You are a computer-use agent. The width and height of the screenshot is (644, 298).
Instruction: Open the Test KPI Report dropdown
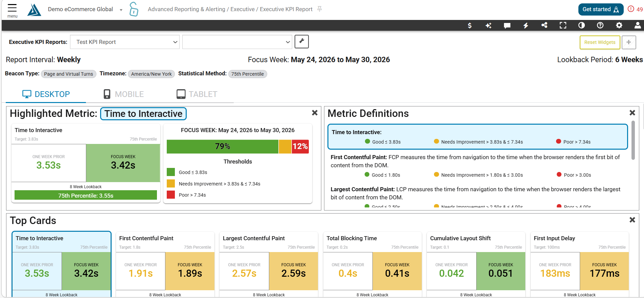[125, 42]
